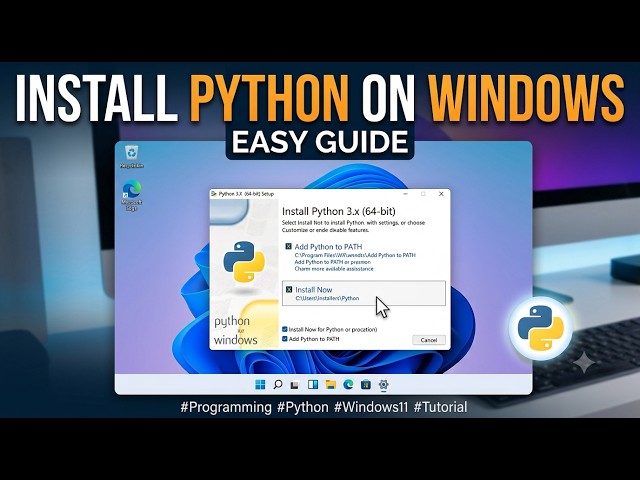The height and width of the screenshot is (480, 640).
Task: Click the Install Now option
Action: (364, 293)
